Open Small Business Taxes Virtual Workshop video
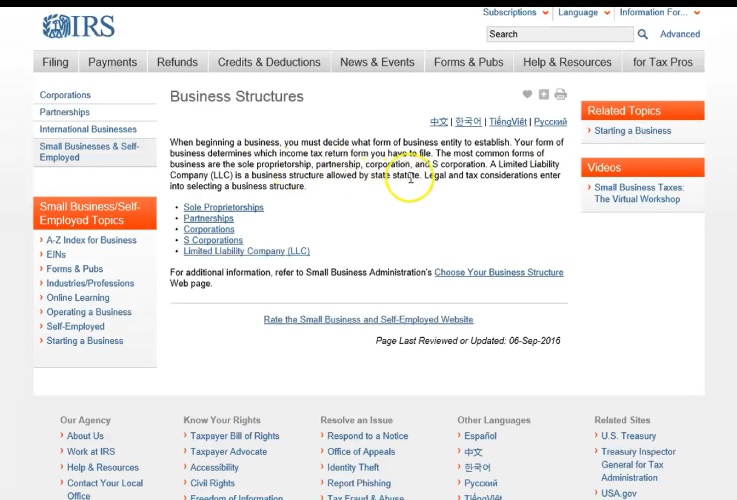Viewport: 737px width, 500px height. coord(639,193)
